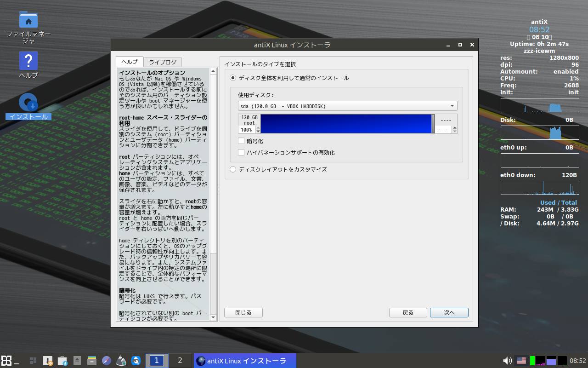Open the blue wrench tools taskbar icon

coord(136,361)
